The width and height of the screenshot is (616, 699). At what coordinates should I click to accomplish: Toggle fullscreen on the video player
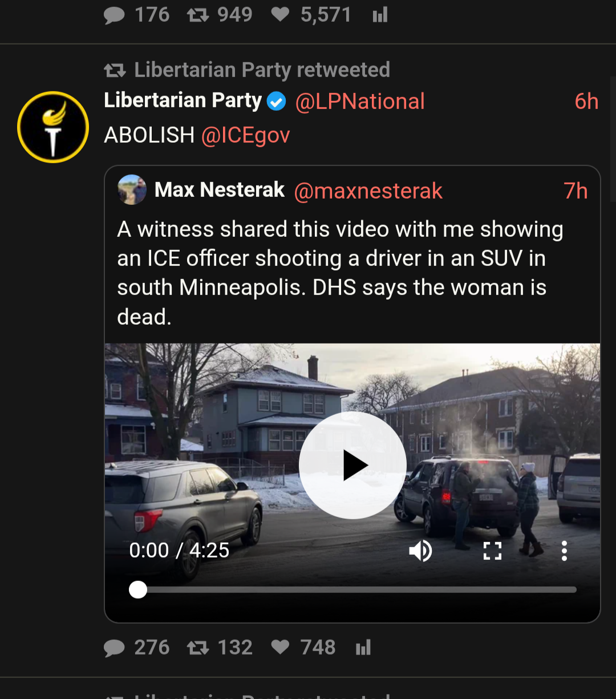pyautogui.click(x=492, y=551)
